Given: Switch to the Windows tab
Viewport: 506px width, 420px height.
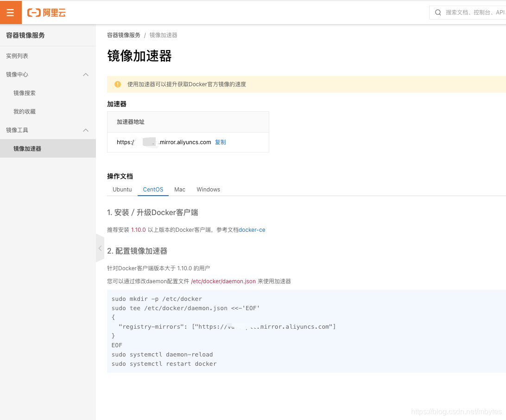Looking at the screenshot, I should click(x=208, y=190).
